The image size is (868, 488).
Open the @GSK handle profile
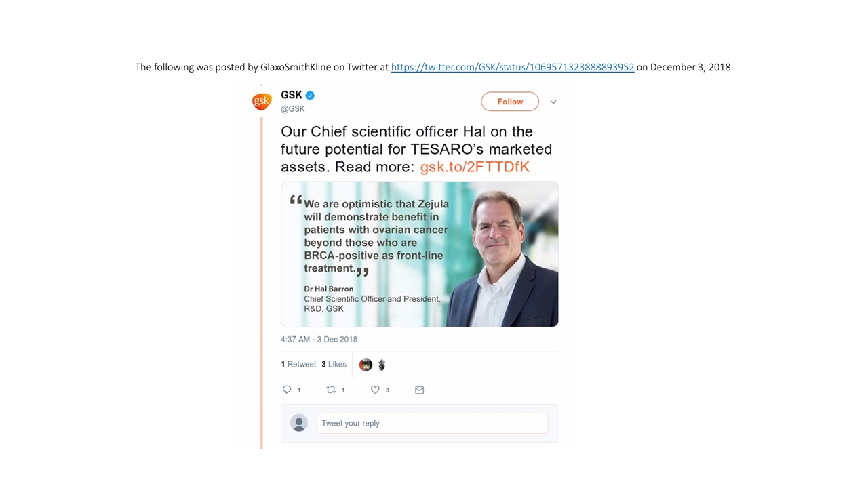pyautogui.click(x=293, y=109)
